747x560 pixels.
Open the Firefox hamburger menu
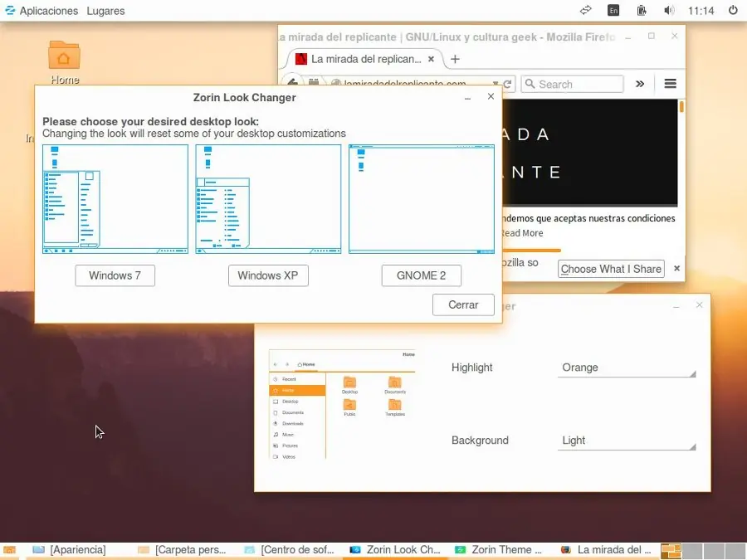click(x=671, y=84)
